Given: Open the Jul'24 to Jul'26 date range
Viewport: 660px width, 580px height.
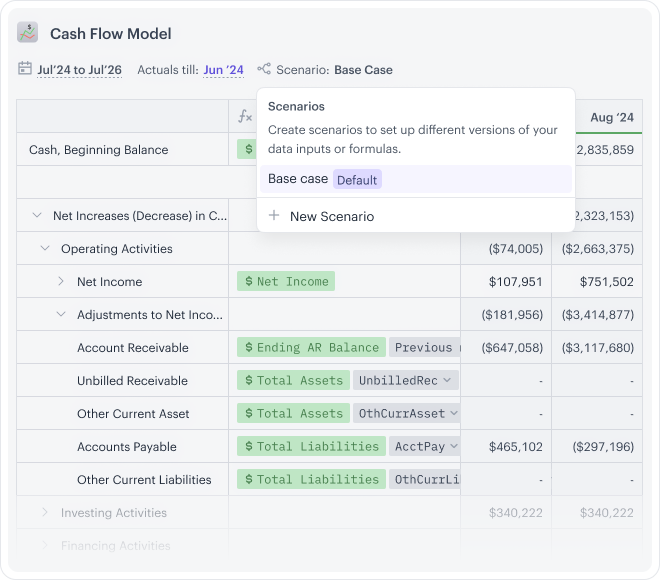Looking at the screenshot, I should (79, 70).
